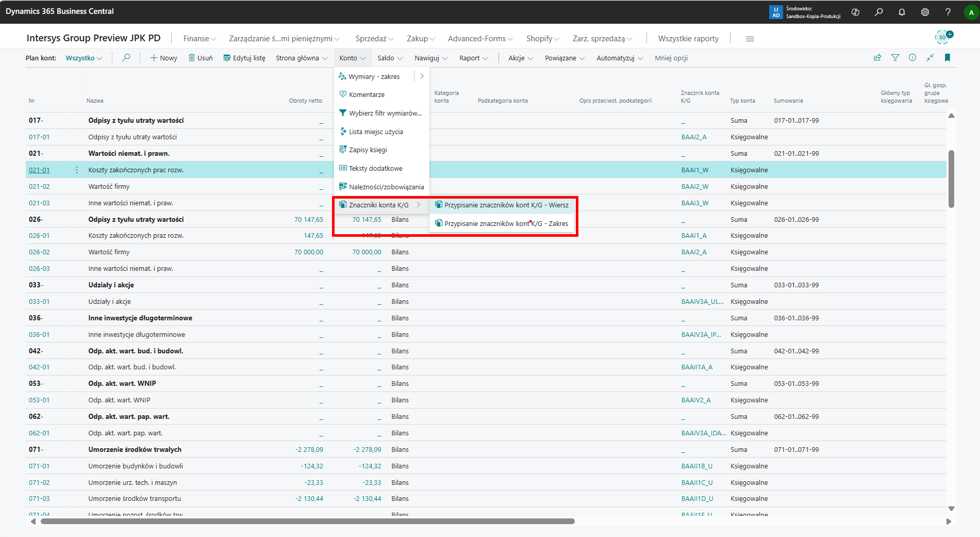Share this page icon
The width and height of the screenshot is (980, 537).
(877, 58)
